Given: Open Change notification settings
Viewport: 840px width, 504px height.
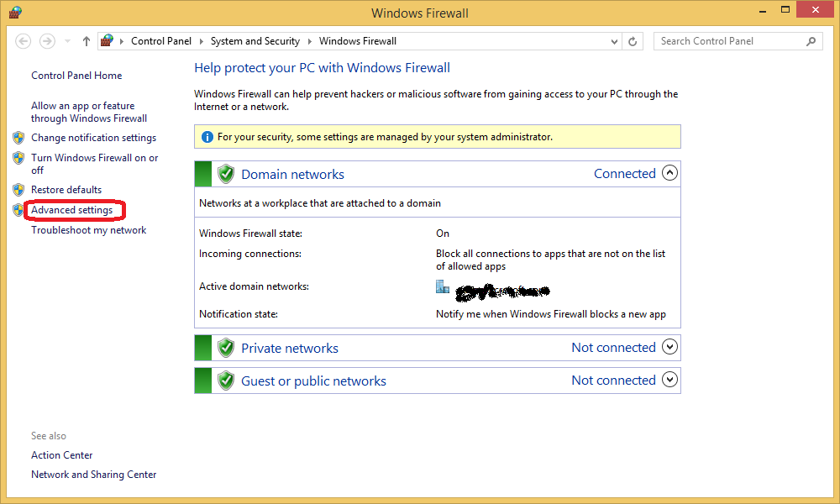Looking at the screenshot, I should coord(94,138).
